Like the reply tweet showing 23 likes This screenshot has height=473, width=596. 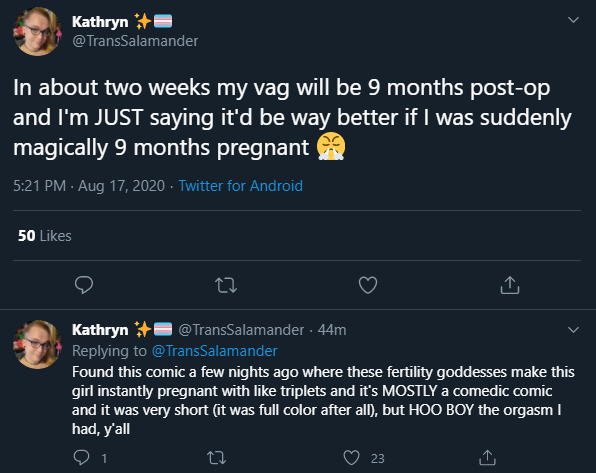pos(351,457)
